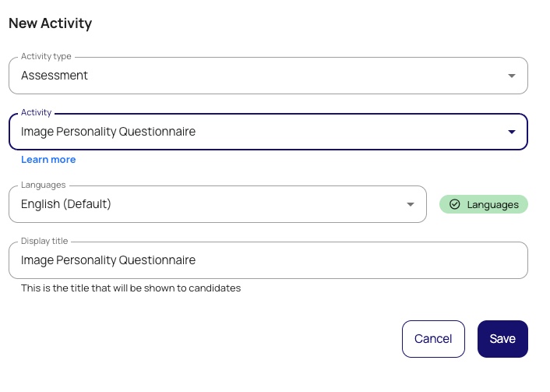550x392 pixels.
Task: Click the English (Default) language selection
Action: 66,204
